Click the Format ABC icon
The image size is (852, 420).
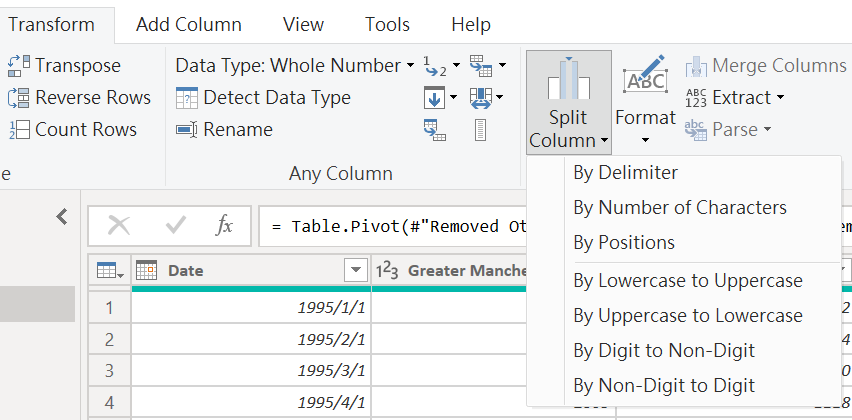coord(645,73)
